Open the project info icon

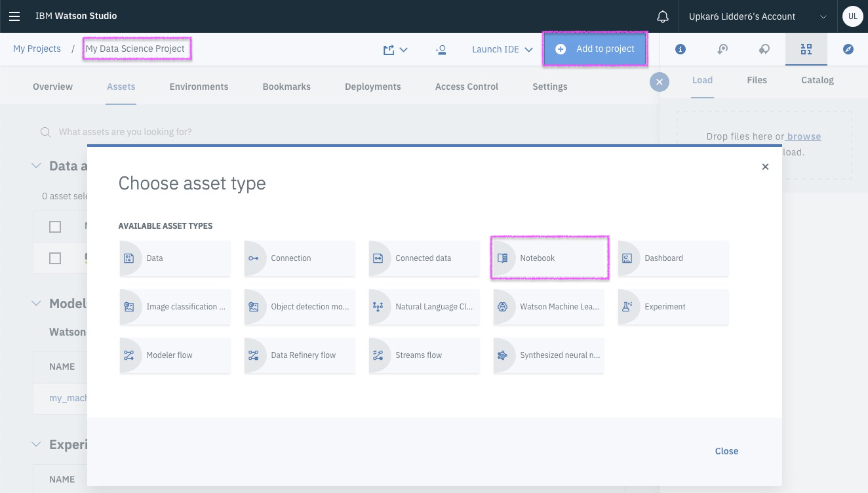click(681, 49)
